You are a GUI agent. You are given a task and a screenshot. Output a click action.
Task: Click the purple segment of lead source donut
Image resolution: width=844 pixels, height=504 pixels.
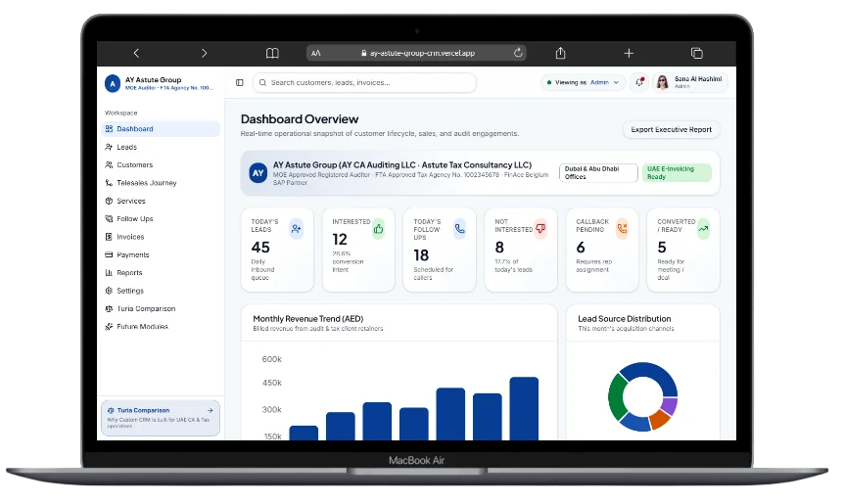[670, 405]
